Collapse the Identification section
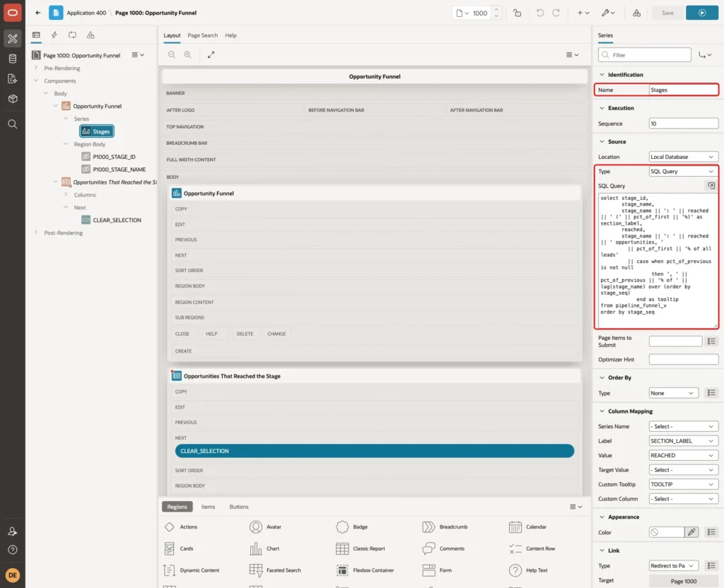724x588 pixels. [602, 75]
